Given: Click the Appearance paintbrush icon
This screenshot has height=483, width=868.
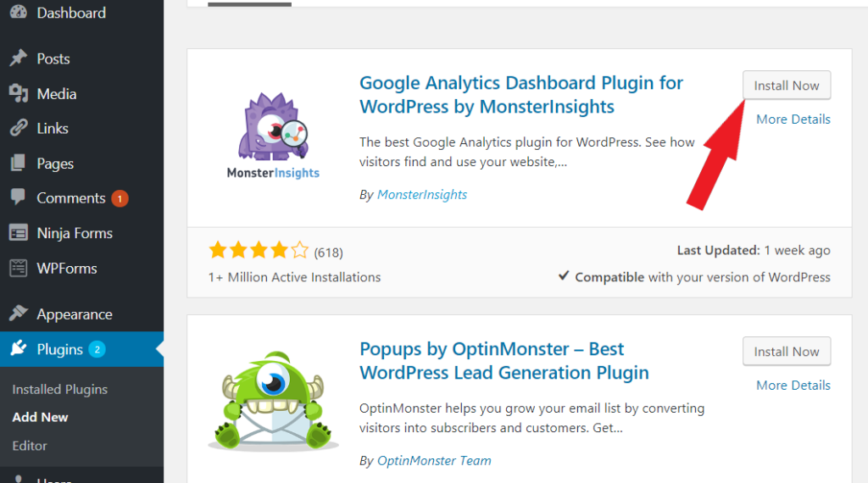Looking at the screenshot, I should click(19, 314).
